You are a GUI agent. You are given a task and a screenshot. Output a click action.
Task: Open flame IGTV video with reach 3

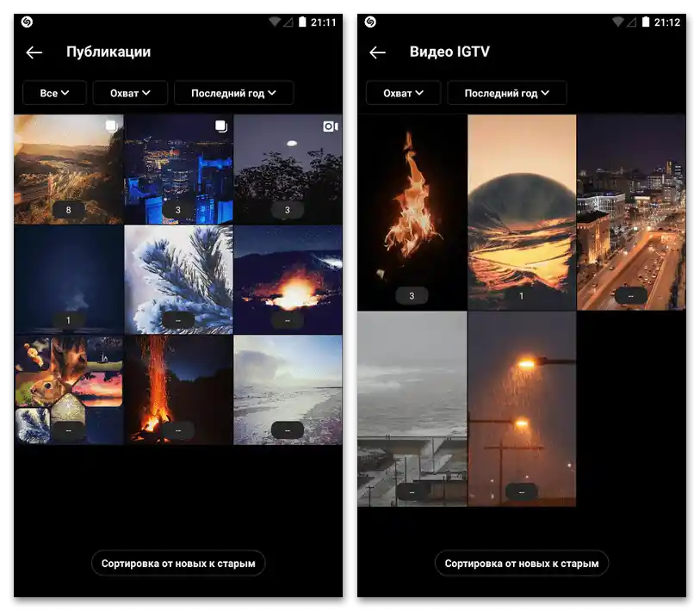[x=412, y=212]
